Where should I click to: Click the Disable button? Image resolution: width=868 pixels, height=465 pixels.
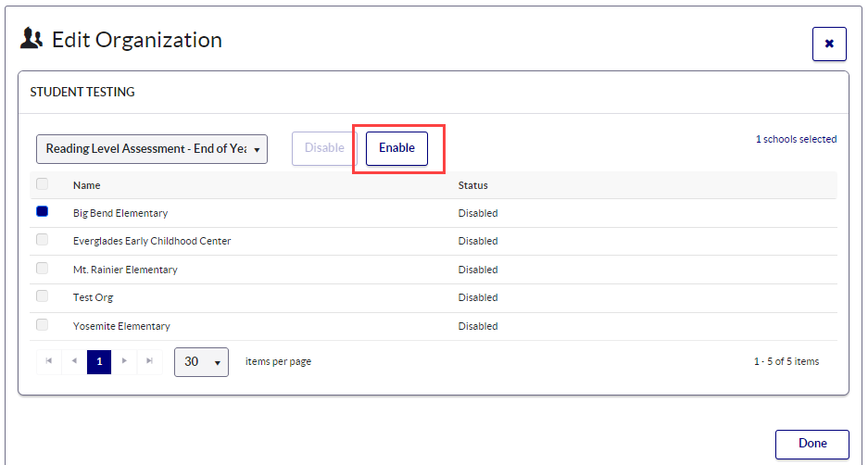(x=324, y=148)
